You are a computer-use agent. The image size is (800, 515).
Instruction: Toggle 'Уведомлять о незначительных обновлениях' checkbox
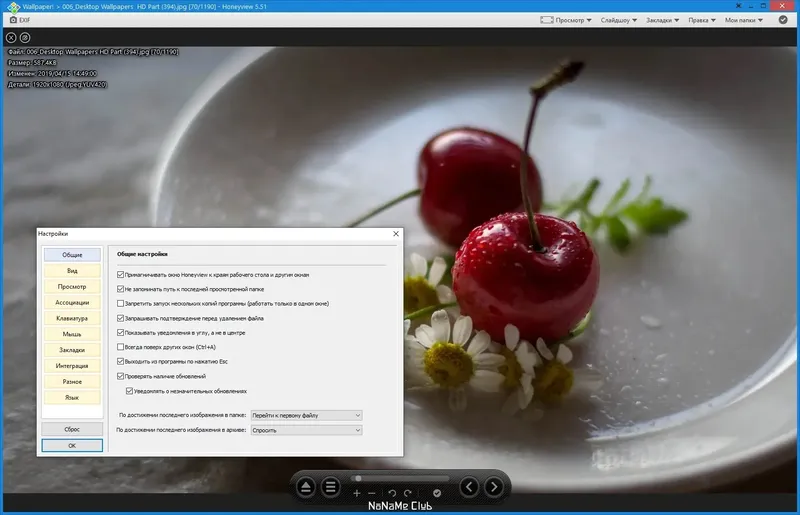[130, 391]
